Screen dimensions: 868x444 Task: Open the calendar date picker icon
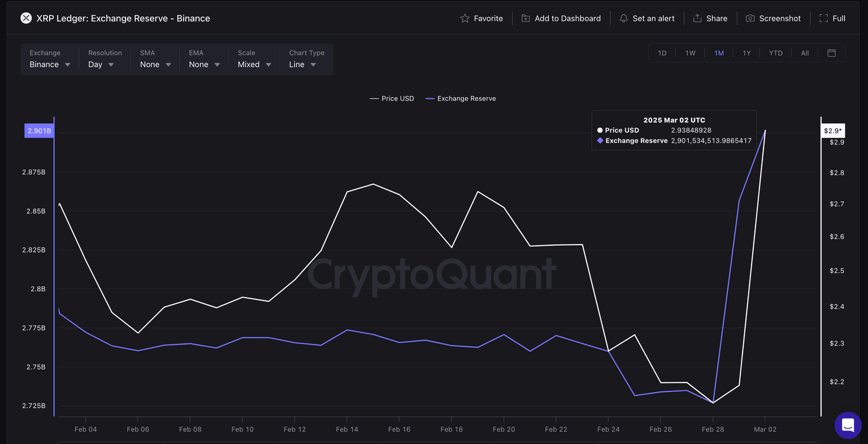click(x=831, y=53)
